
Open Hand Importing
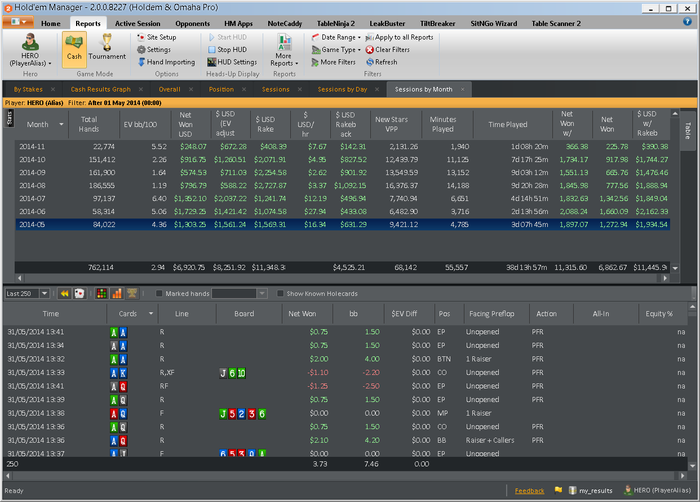166,62
